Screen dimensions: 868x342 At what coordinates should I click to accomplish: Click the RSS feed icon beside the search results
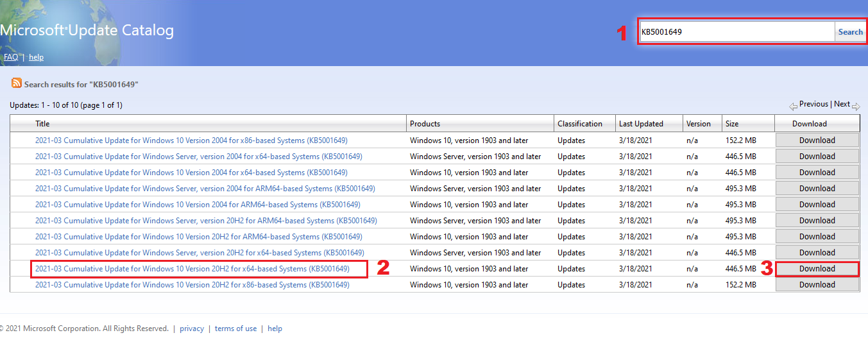pos(16,83)
